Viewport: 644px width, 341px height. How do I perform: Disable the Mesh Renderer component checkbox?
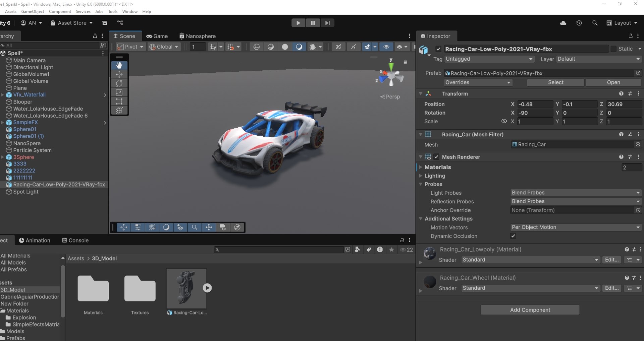click(436, 157)
